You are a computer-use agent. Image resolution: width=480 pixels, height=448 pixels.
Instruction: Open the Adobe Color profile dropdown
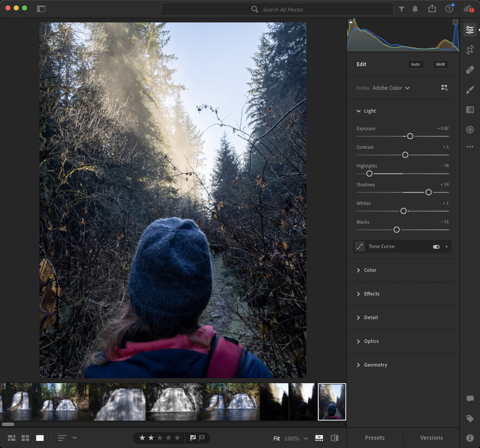[391, 88]
